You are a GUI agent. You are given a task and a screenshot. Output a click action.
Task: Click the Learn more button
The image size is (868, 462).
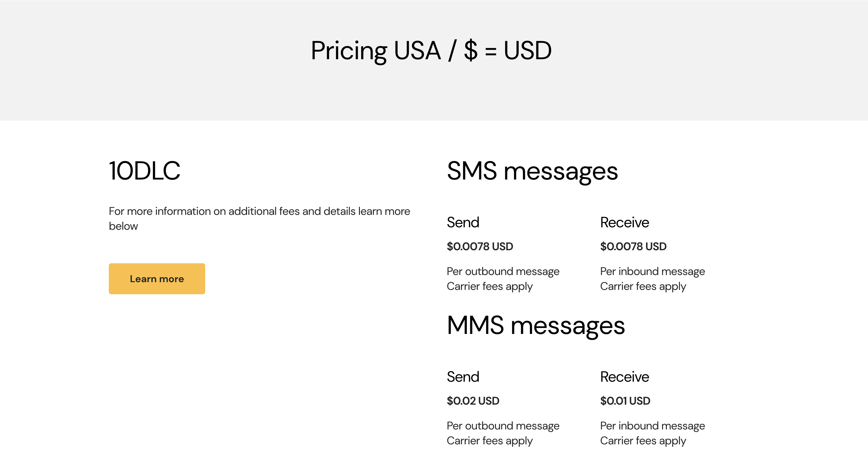[157, 279]
